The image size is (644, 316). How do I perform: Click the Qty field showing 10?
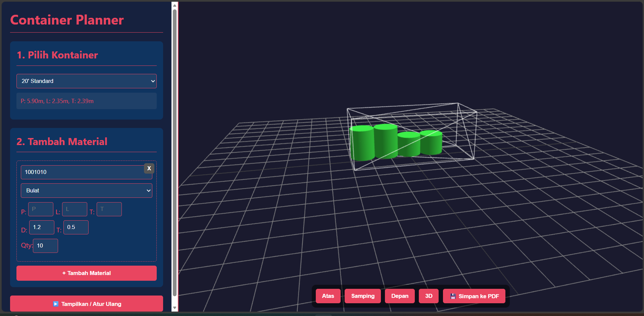45,245
